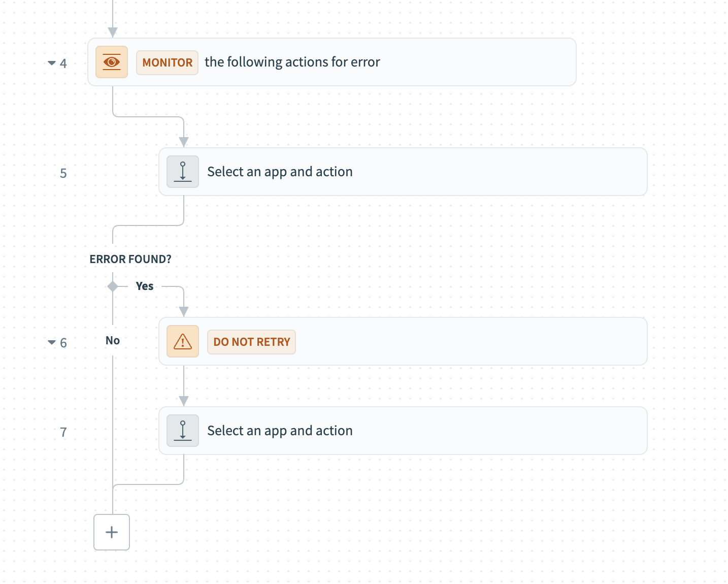
Task: Click the step number 7 label
Action: [x=63, y=433]
